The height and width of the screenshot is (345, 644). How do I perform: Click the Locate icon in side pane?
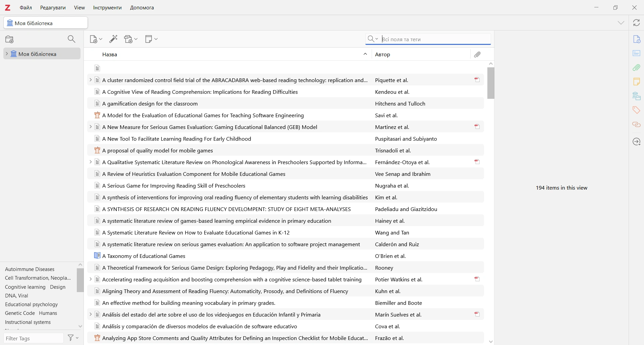637,142
